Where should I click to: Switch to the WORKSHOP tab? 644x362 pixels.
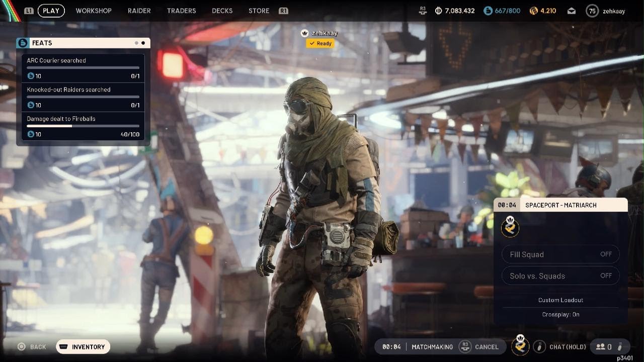pos(94,11)
